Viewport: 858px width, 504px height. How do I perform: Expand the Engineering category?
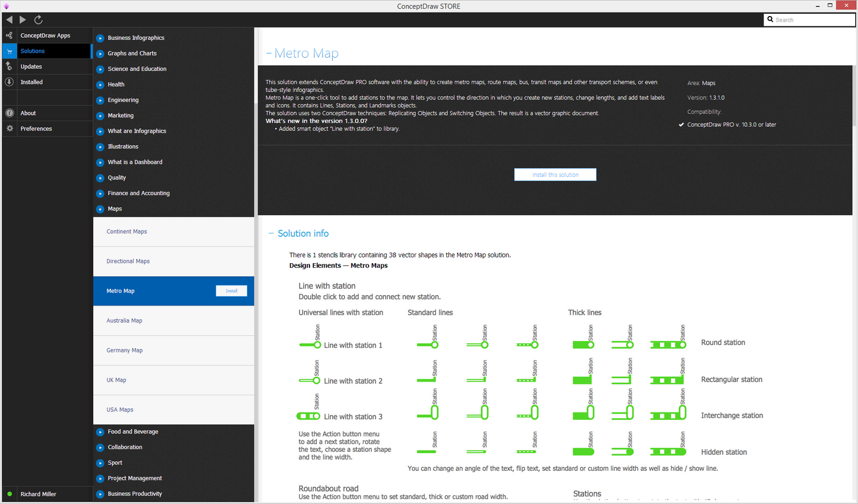tap(100, 100)
